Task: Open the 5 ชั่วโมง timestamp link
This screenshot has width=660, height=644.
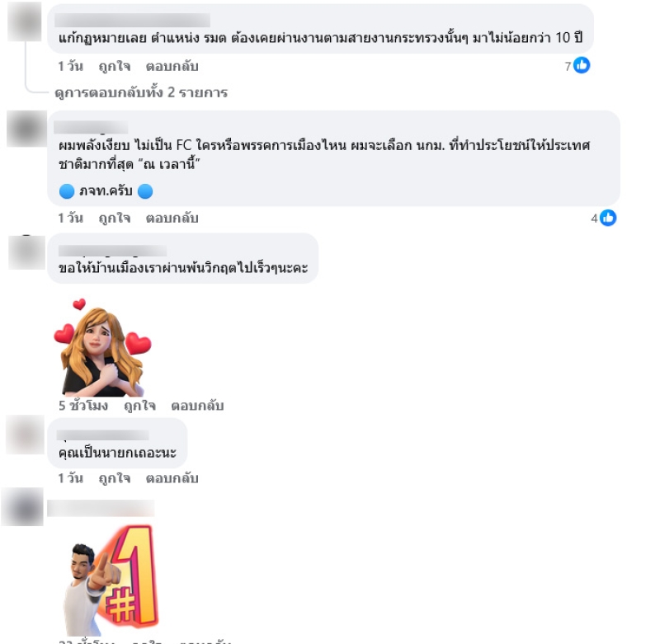Action: point(83,406)
